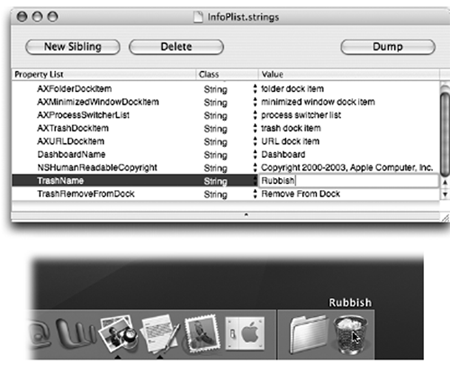The height and width of the screenshot is (372, 450).
Task: Click the InfoPlist.strings document icon in title bar
Action: click(x=198, y=17)
